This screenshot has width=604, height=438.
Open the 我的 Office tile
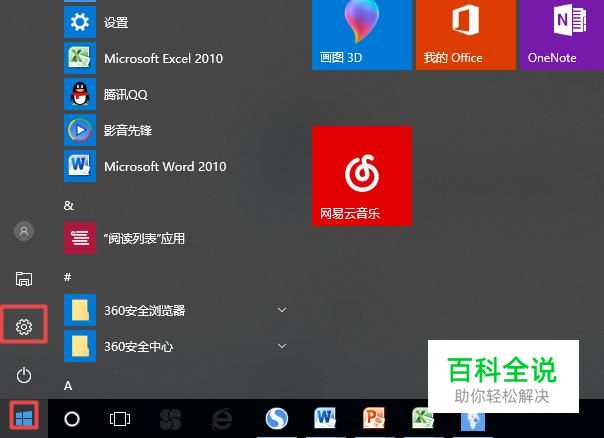466,35
